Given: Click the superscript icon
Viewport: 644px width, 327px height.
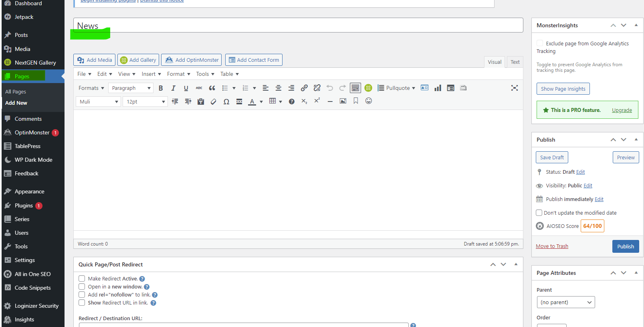Looking at the screenshot, I should coord(317,101).
